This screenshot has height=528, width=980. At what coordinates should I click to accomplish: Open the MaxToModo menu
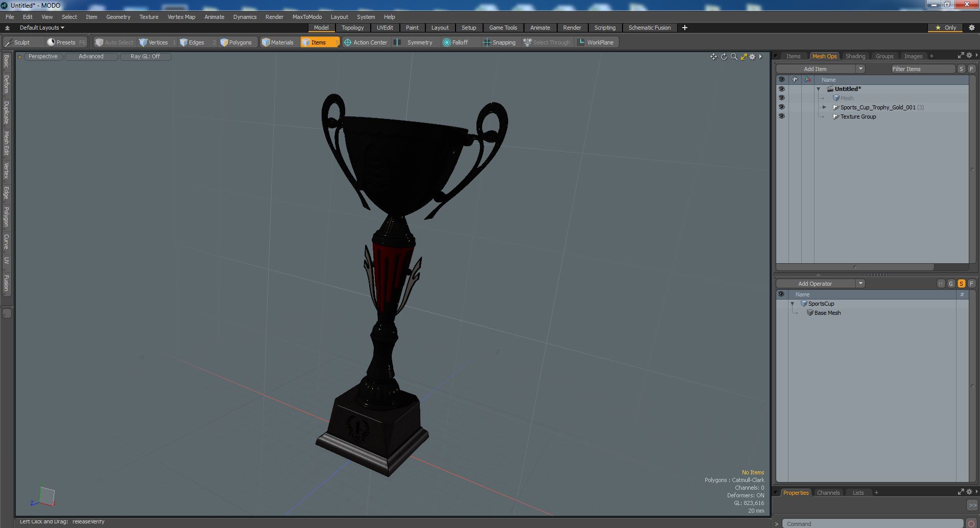[x=307, y=17]
